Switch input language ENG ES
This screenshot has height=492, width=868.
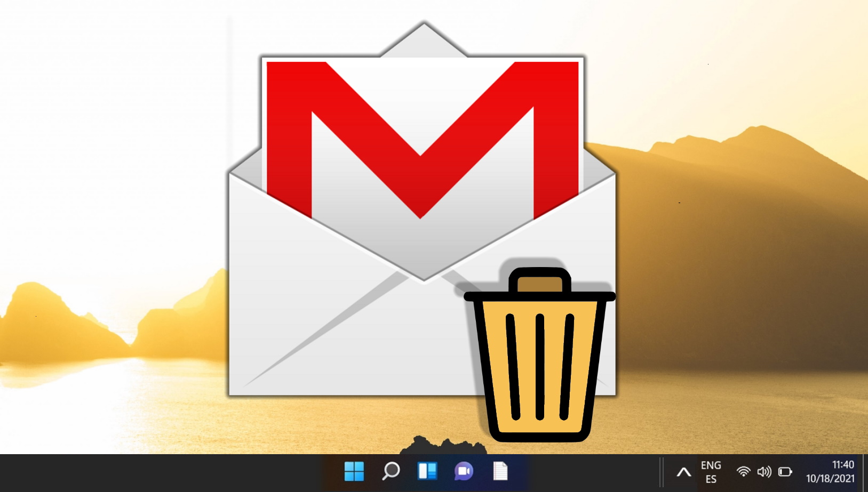(711, 472)
